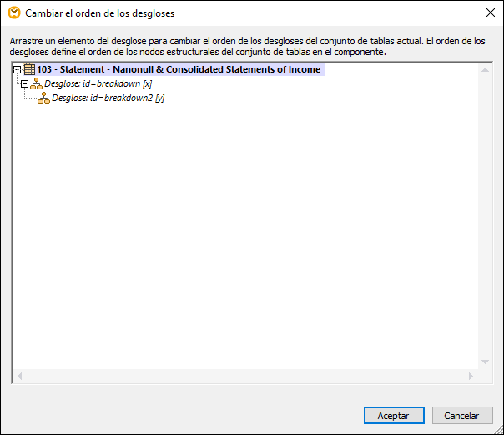The image size is (504, 435).
Task: Click horizontal scrollbar left arrow
Action: [x=19, y=376]
